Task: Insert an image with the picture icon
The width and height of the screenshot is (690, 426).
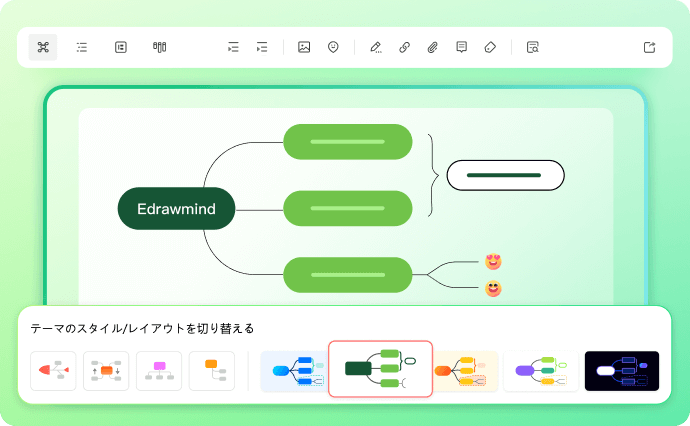Action: [304, 47]
